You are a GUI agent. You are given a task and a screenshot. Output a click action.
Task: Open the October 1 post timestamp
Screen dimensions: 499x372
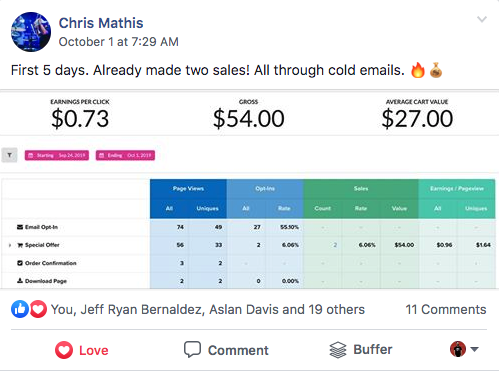[119, 42]
